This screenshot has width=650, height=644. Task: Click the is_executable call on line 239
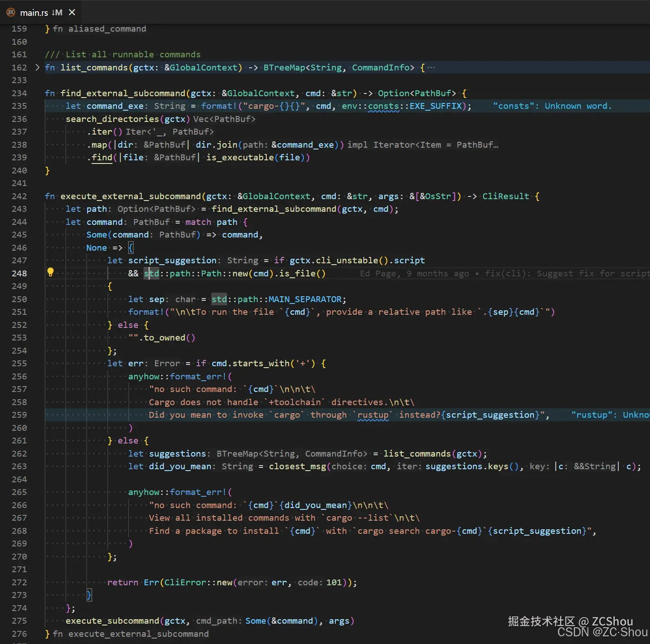point(240,158)
